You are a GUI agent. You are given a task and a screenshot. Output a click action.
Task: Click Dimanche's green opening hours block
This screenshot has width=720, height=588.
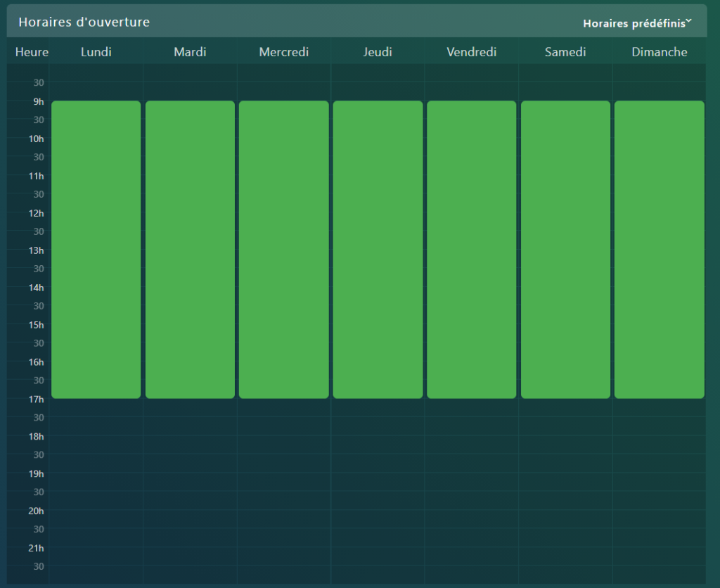click(x=660, y=250)
